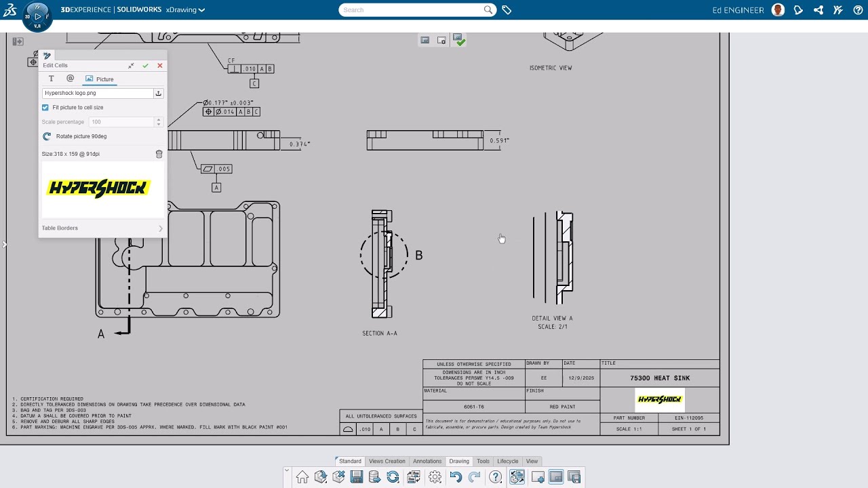Click the search magnifier icon
This screenshot has height=488, width=868.
pos(488,10)
